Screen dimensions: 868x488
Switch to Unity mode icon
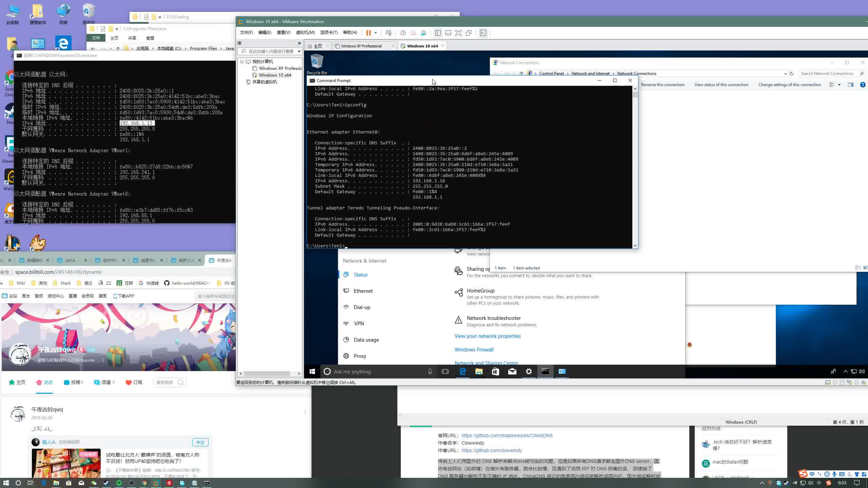click(469, 33)
